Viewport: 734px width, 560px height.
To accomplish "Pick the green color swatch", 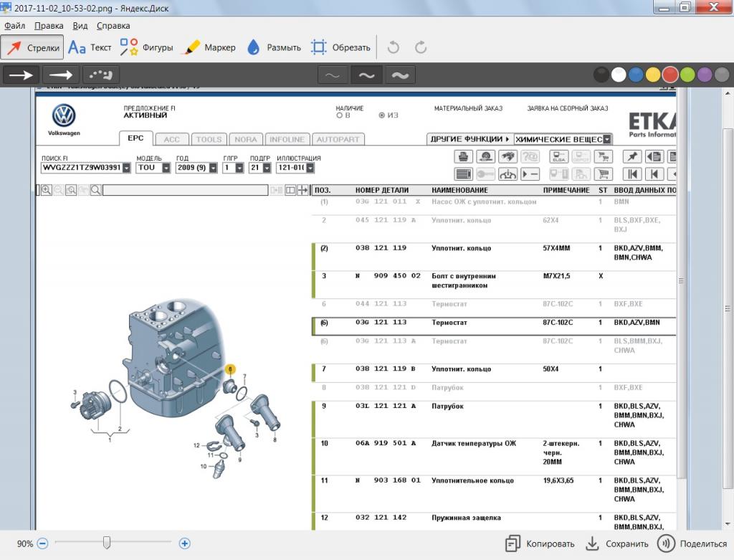I will pos(687,75).
